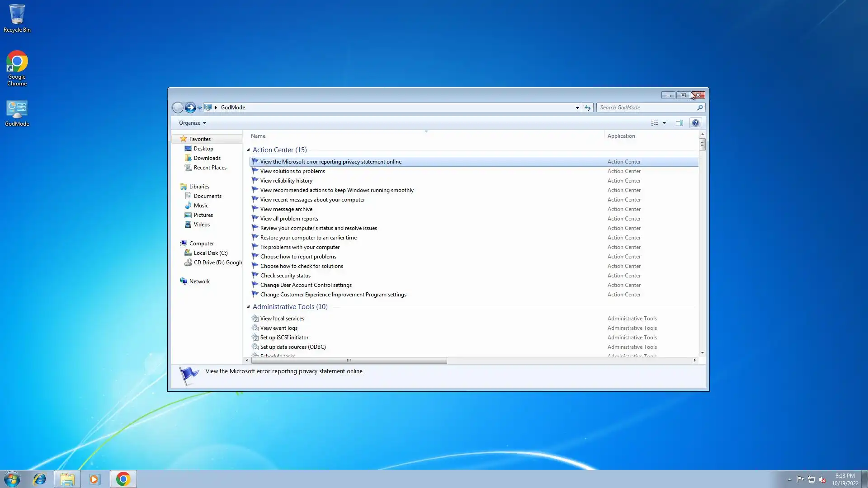Show the preview pane icon

[x=679, y=123]
